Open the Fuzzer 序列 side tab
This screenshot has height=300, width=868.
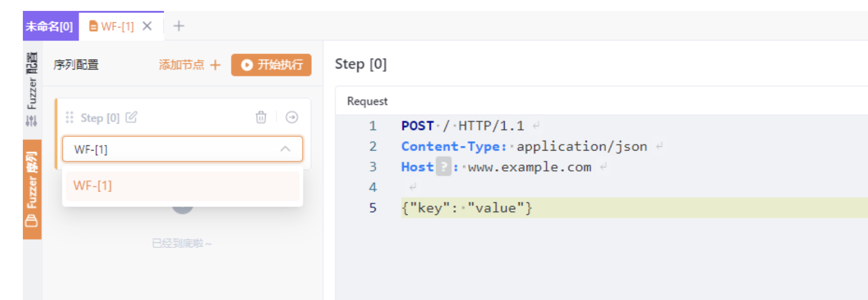[x=32, y=189]
